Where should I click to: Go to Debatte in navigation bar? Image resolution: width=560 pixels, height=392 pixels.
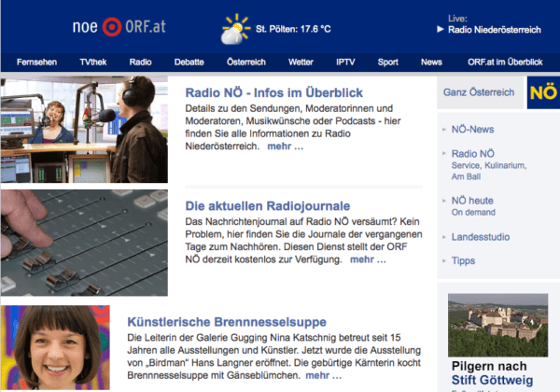pos(189,63)
